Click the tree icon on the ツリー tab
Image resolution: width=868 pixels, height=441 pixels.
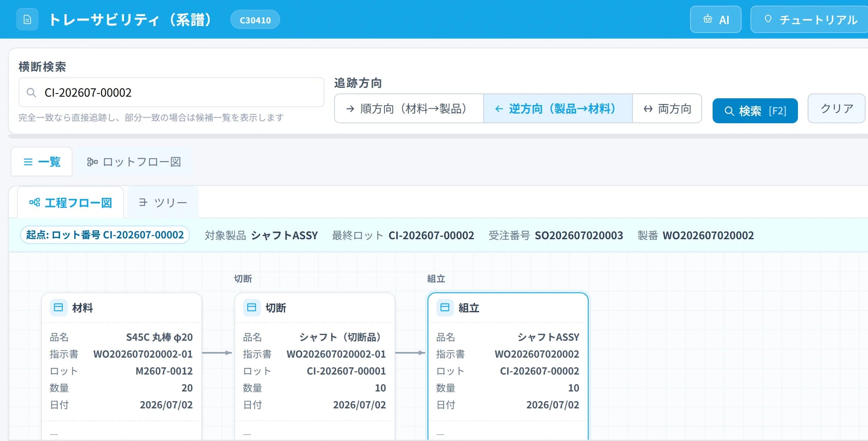143,202
